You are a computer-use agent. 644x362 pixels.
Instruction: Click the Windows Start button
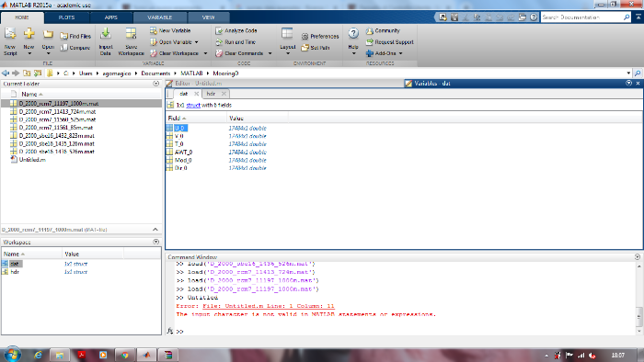pyautogui.click(x=12, y=355)
